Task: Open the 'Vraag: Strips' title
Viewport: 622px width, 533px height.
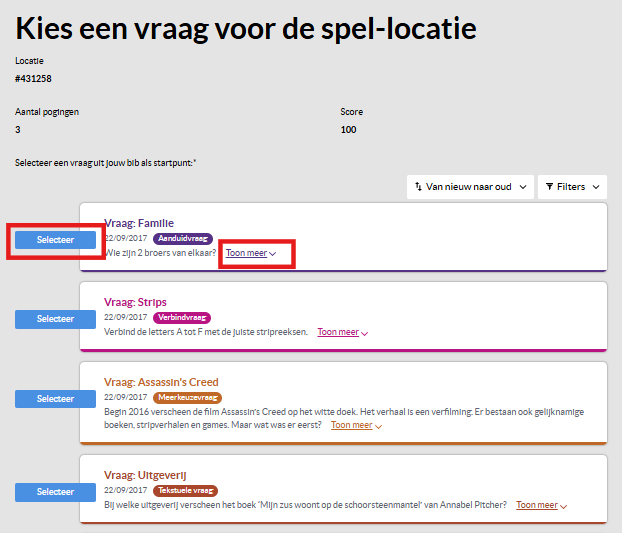Action: [135, 302]
